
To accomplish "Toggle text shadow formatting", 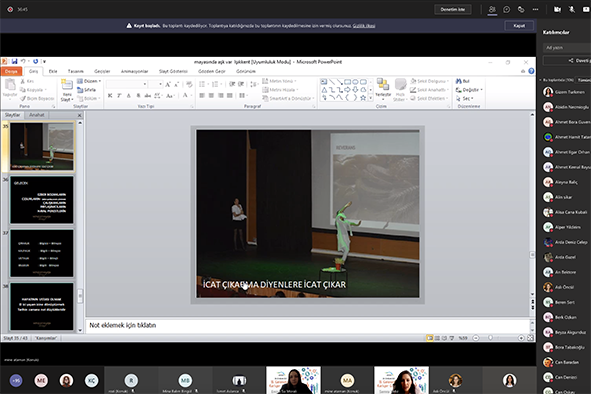I will click(x=138, y=96).
